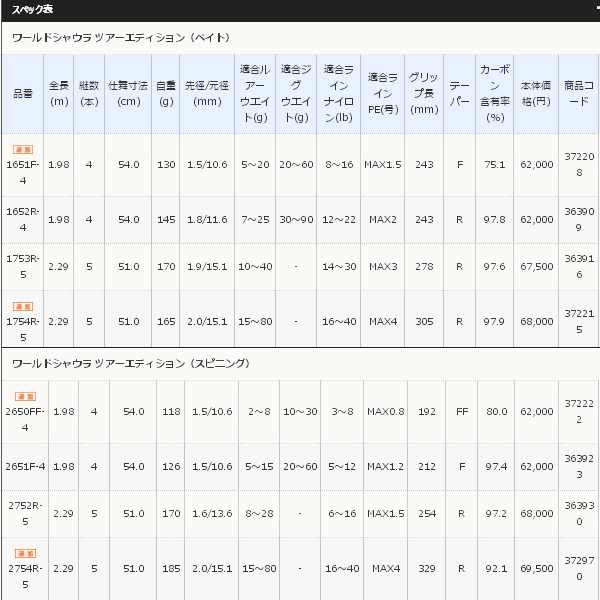The width and height of the screenshot is (600, 600).
Task: Click the 追加 badge above 1651F-4
Action: point(23,149)
